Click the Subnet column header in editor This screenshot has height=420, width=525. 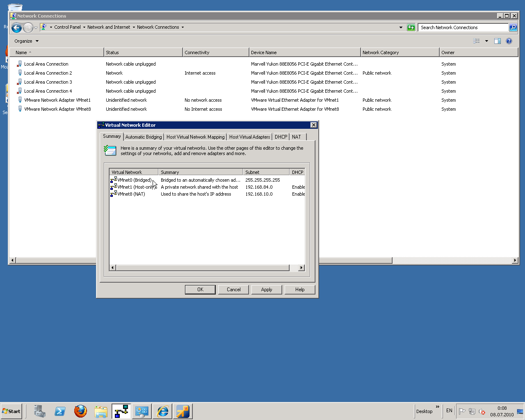266,172
